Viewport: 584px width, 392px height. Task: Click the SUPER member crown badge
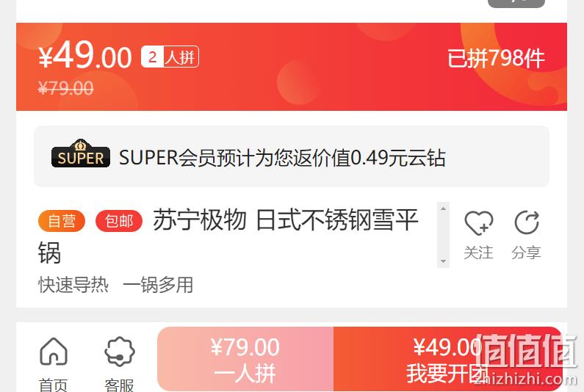81,153
